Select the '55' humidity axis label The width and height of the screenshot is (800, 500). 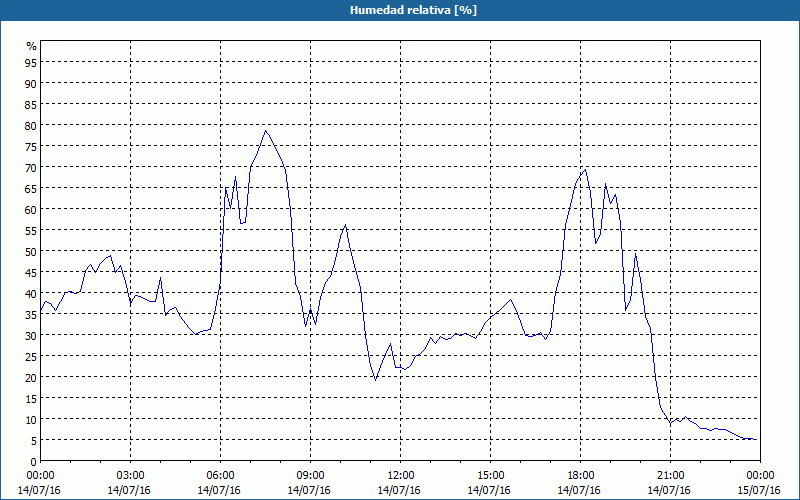tap(31, 230)
